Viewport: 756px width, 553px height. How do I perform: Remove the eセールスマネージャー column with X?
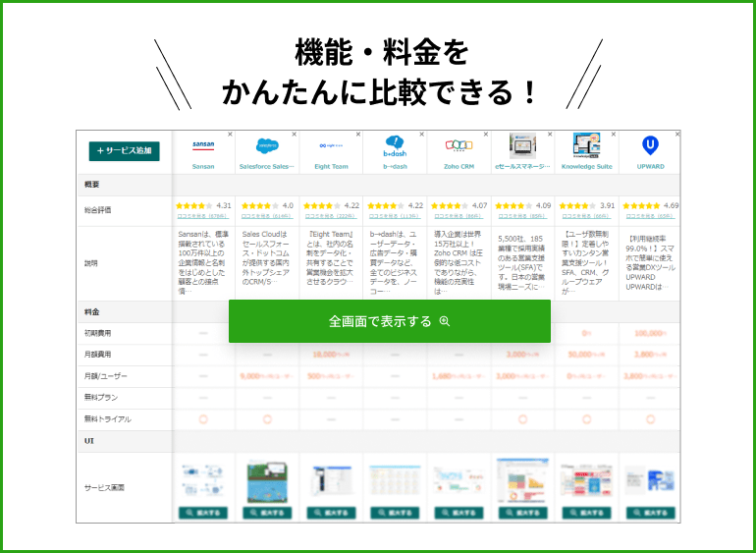click(x=550, y=135)
